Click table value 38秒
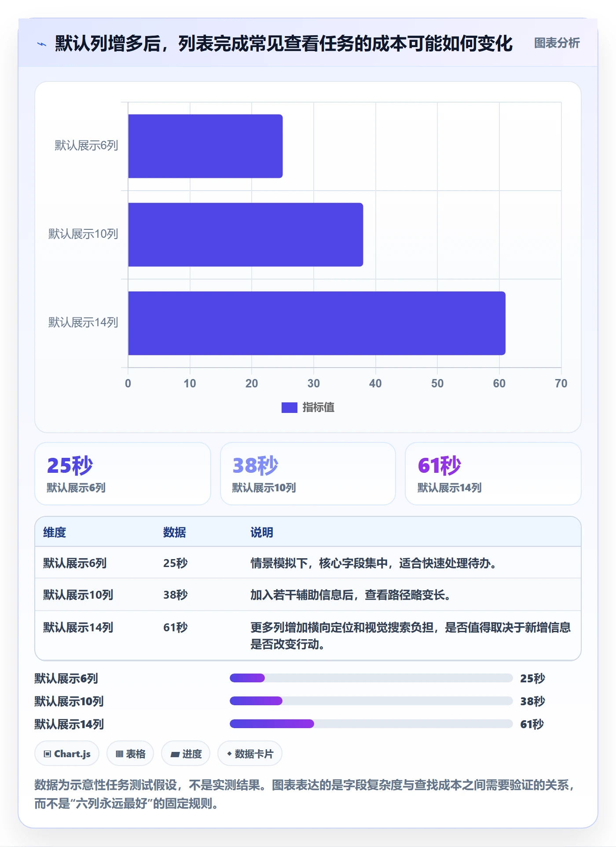This screenshot has width=616, height=847. [x=175, y=595]
